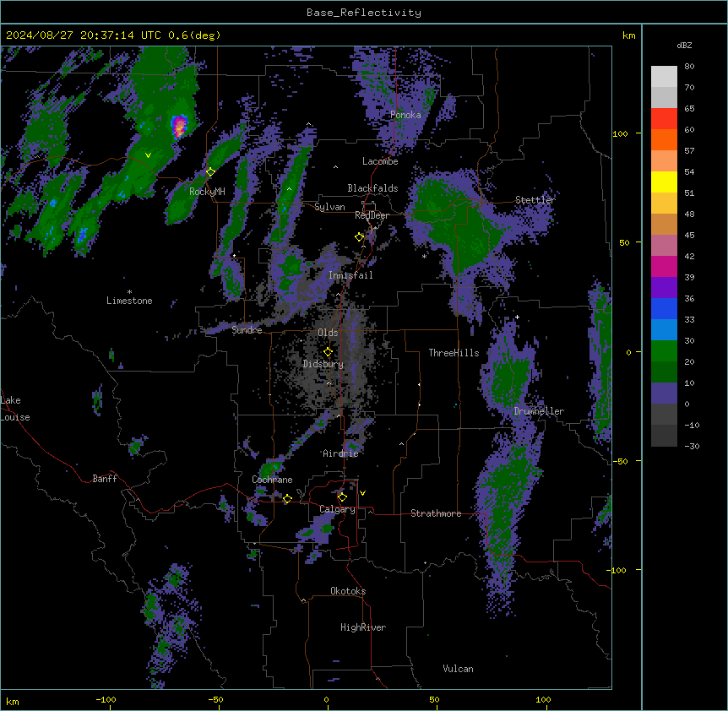
Task: Click the yellow diamond marker south of Cochrane
Action: [287, 499]
